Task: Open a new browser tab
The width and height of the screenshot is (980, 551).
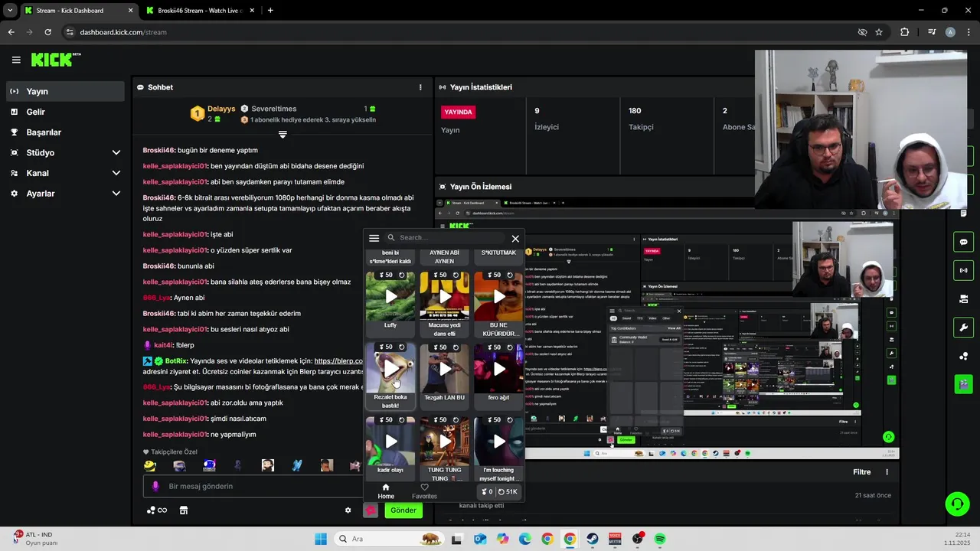Action: 270,11
